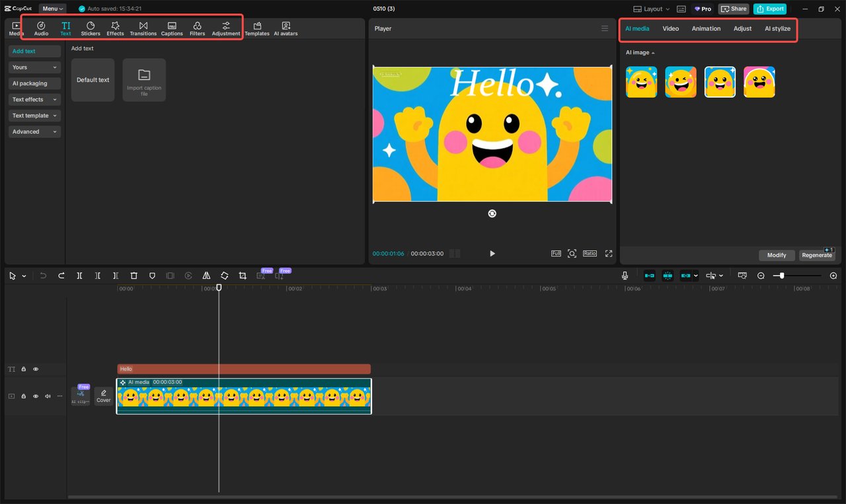Mirror the clip using the flip icon
The image size is (846, 504).
click(x=206, y=275)
